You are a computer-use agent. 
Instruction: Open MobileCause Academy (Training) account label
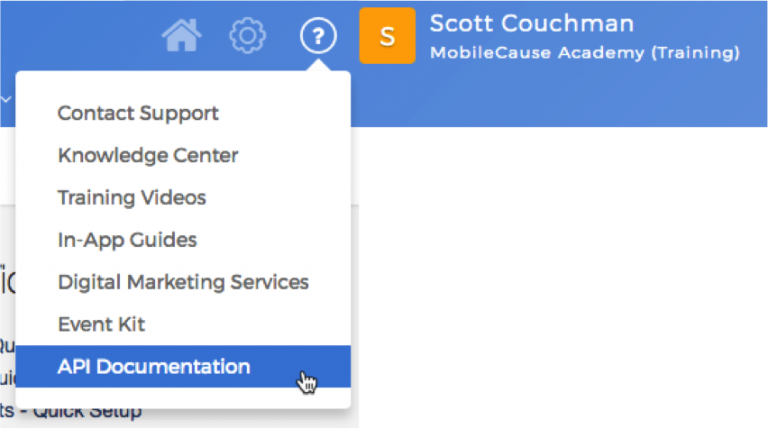[585, 52]
